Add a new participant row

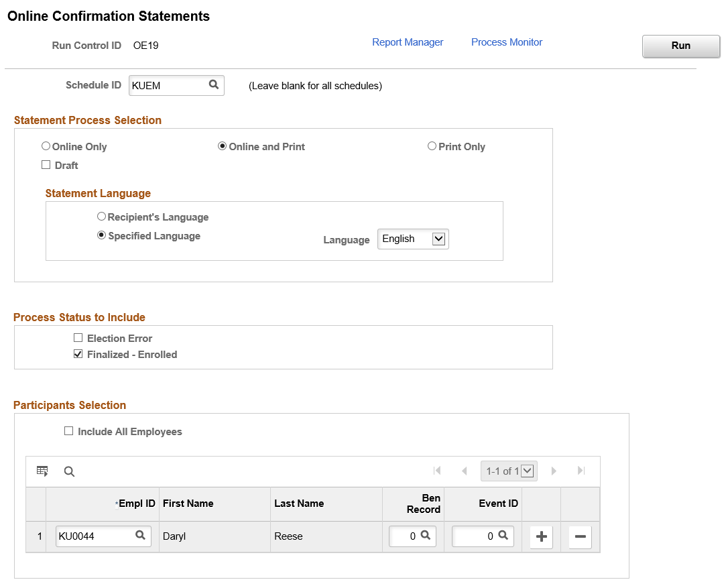coord(542,537)
